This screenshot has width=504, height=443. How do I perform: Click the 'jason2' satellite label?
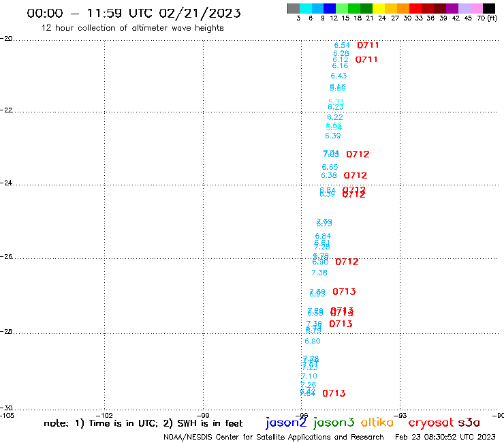pos(286,423)
